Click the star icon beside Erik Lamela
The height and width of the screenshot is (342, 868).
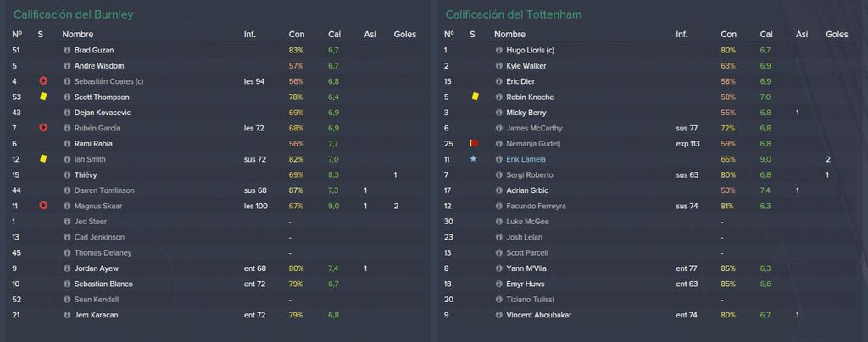coord(473,159)
